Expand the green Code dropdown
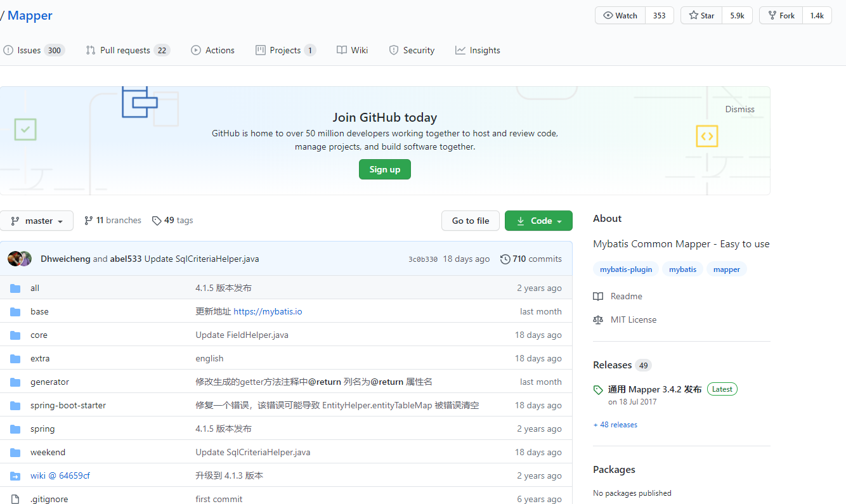The width and height of the screenshot is (846, 504). point(539,221)
